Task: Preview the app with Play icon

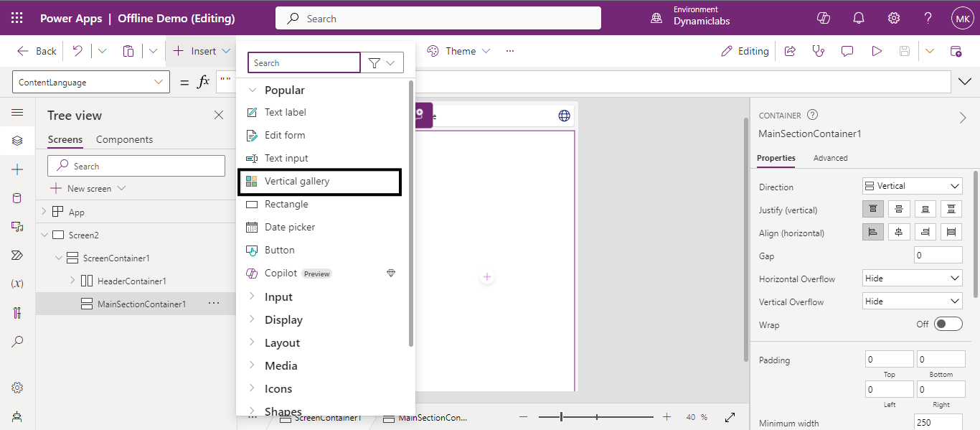Action: [876, 51]
